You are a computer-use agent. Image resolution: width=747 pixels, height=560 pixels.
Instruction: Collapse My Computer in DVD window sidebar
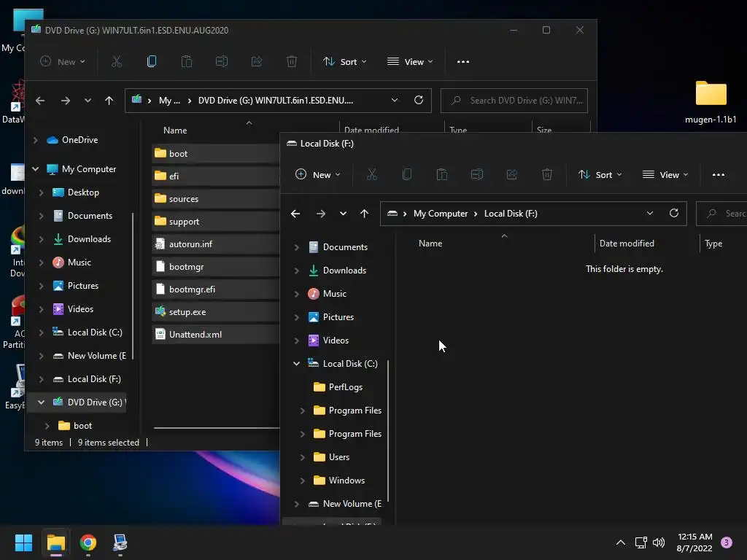coord(35,169)
